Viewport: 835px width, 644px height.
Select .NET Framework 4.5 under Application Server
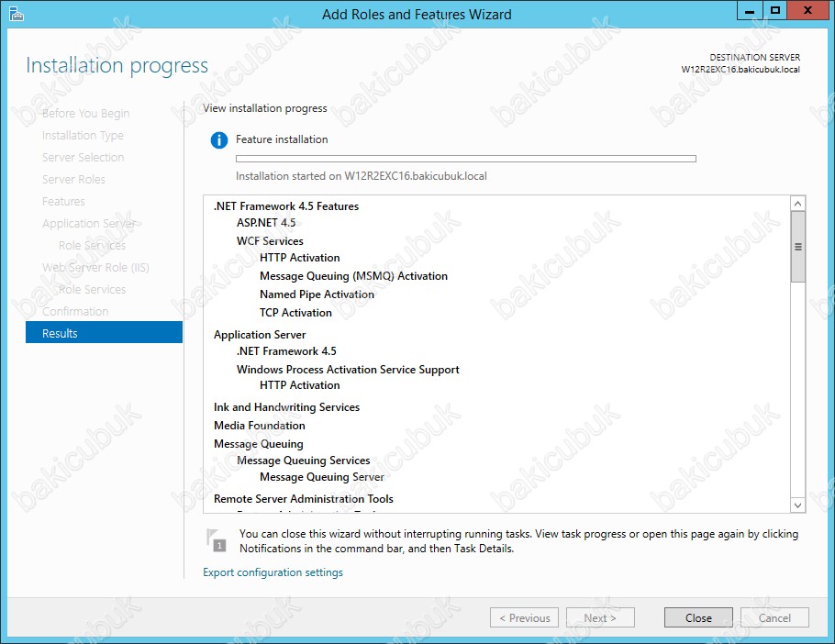(x=286, y=351)
